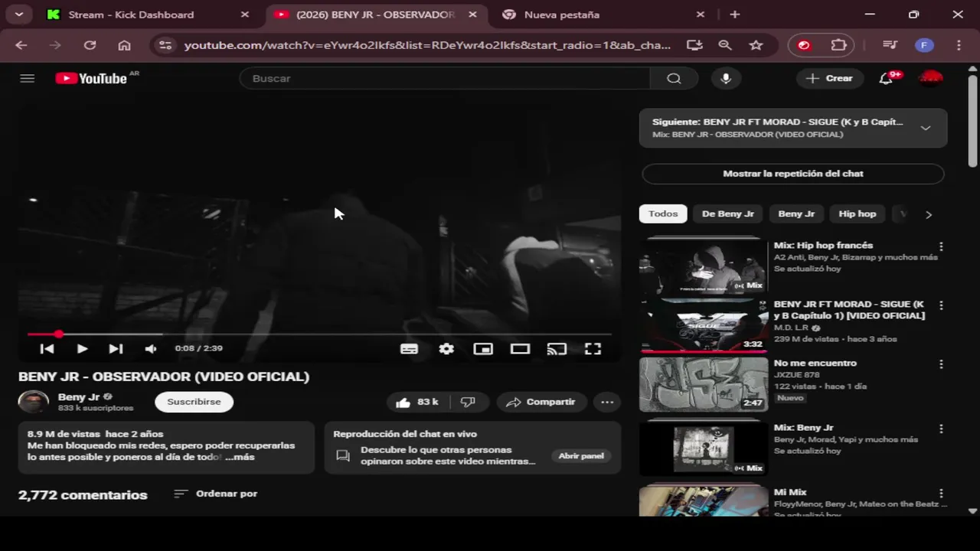Go back in browser history

[21, 45]
